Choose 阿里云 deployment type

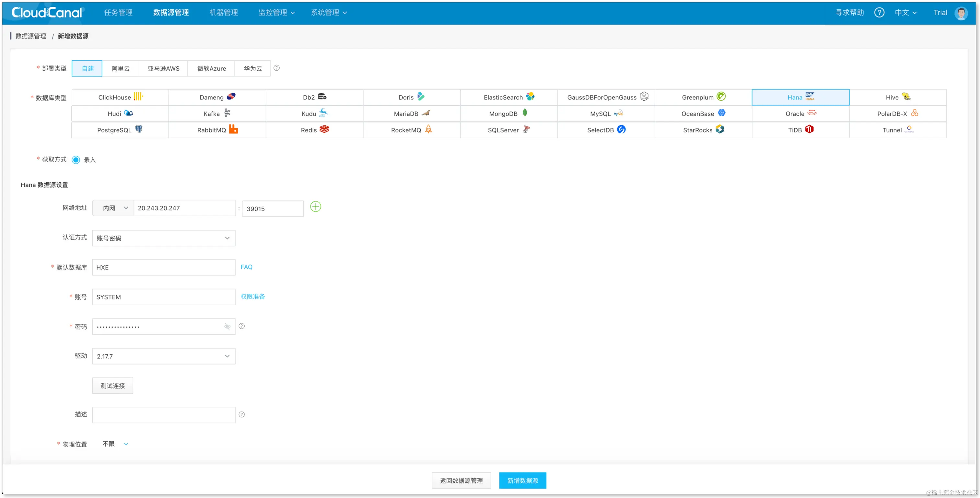tap(120, 68)
